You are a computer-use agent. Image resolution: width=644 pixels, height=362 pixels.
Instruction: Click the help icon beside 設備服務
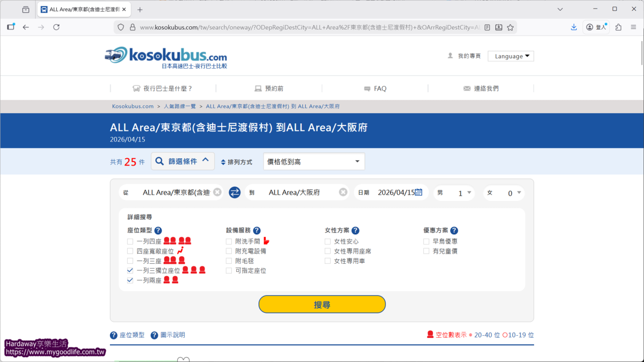(257, 231)
